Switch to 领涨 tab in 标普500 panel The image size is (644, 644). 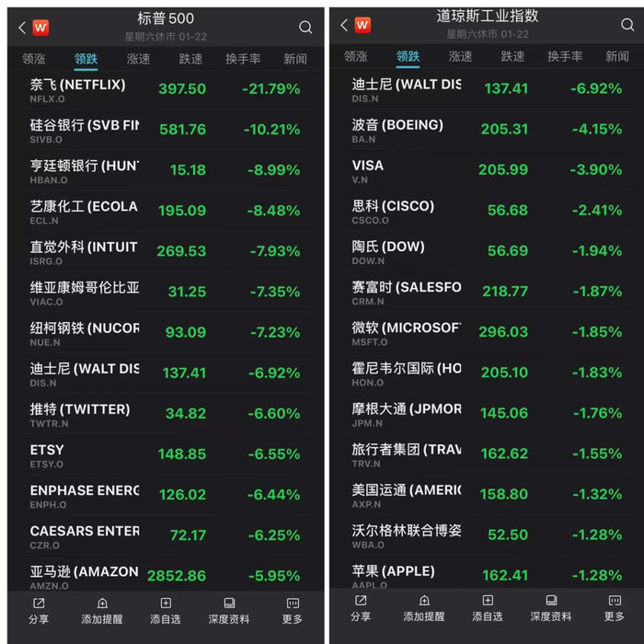(x=34, y=59)
